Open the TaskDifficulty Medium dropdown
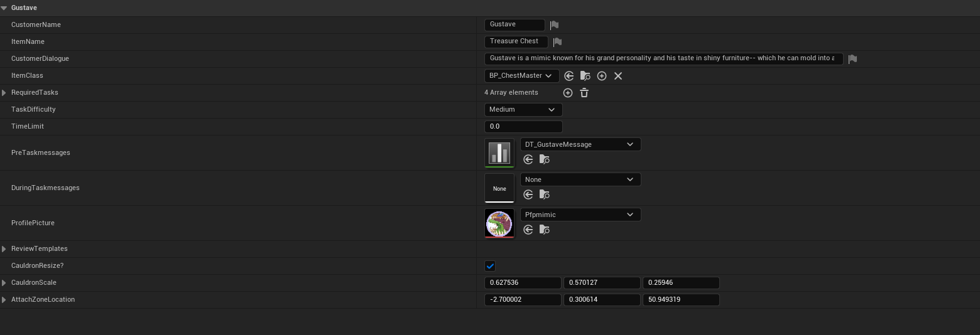 pos(523,110)
